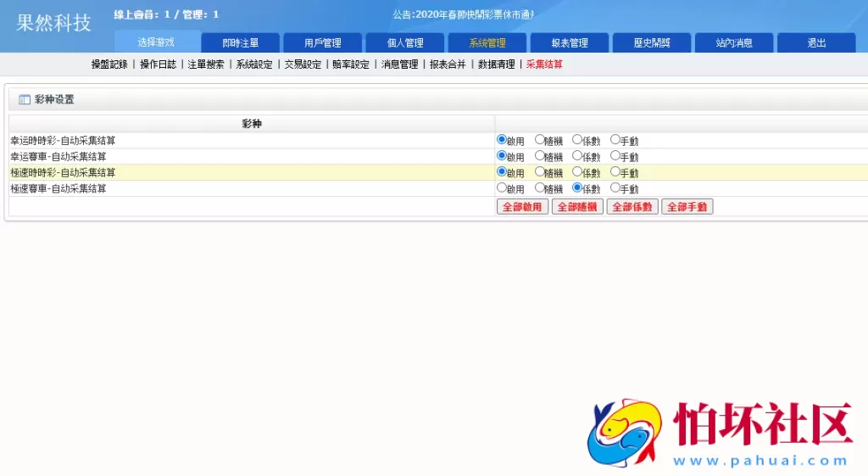The image size is (868, 476).
Task: Open the 站內消息 tab
Action: pos(734,42)
